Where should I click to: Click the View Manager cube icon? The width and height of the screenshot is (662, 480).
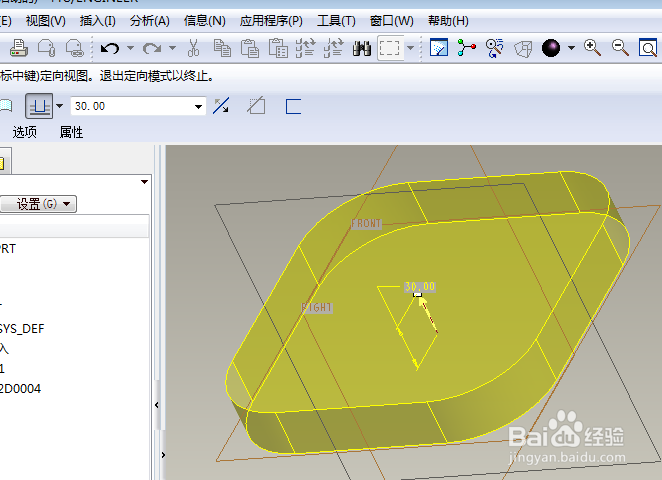(x=523, y=49)
